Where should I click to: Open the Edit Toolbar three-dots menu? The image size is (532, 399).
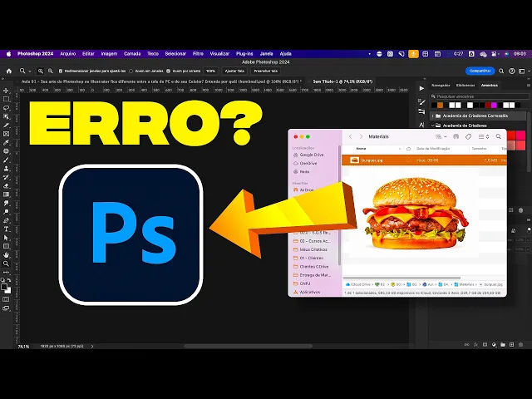6,272
